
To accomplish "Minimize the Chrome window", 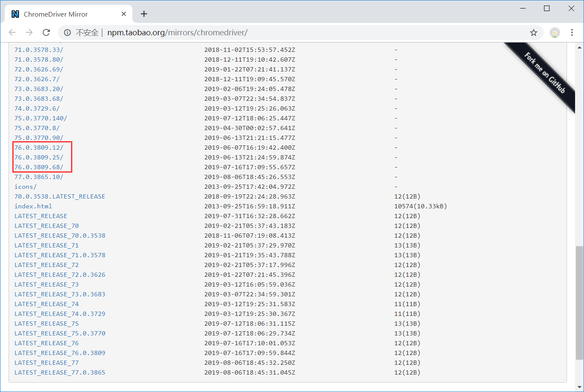I will click(x=523, y=9).
